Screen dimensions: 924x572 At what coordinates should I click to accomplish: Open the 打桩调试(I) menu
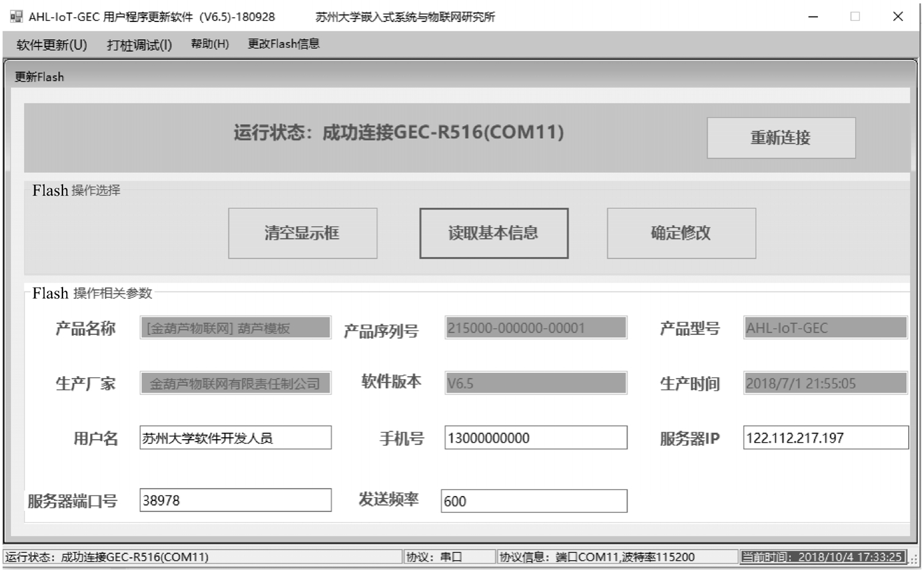[x=139, y=45]
